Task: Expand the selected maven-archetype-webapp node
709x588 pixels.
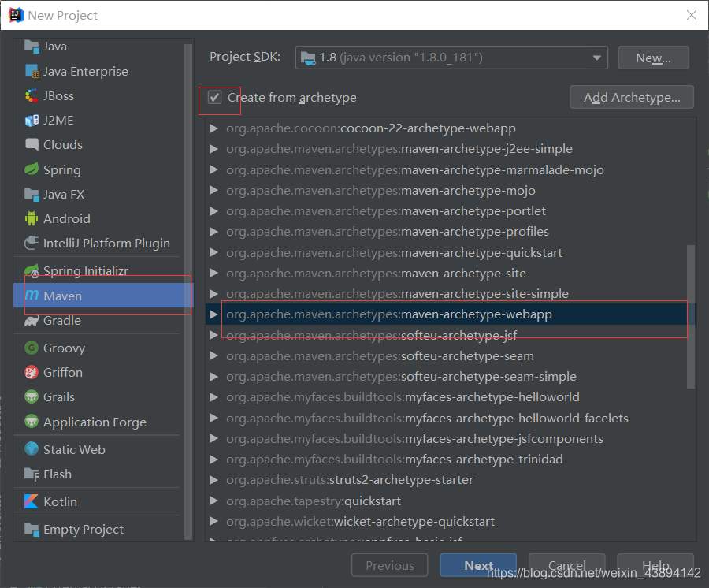Action: (x=213, y=314)
